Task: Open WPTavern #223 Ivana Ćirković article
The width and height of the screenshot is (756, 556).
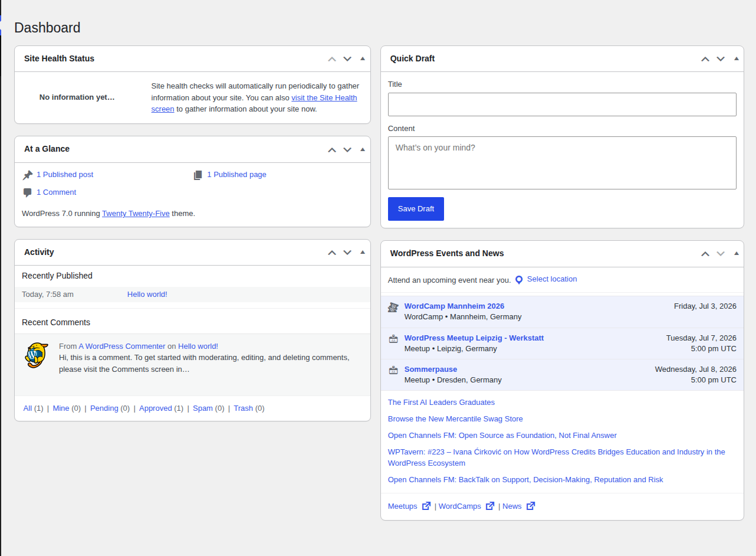Action: pos(557,457)
